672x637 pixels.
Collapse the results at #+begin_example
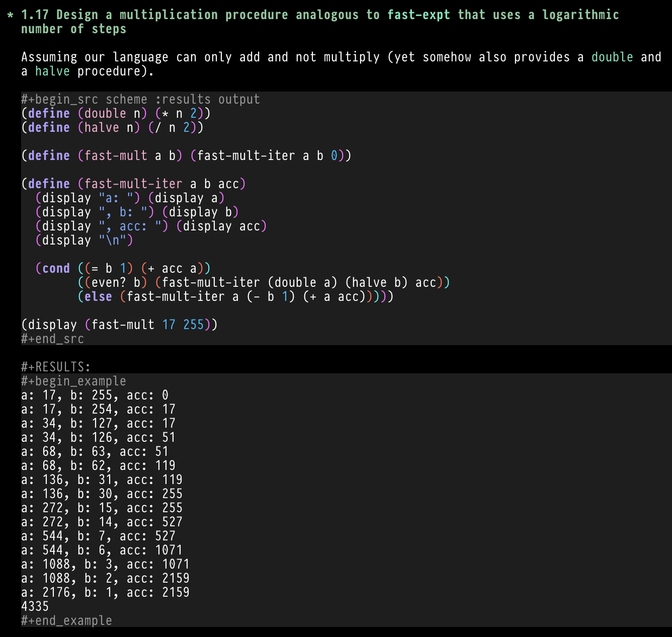click(x=73, y=381)
